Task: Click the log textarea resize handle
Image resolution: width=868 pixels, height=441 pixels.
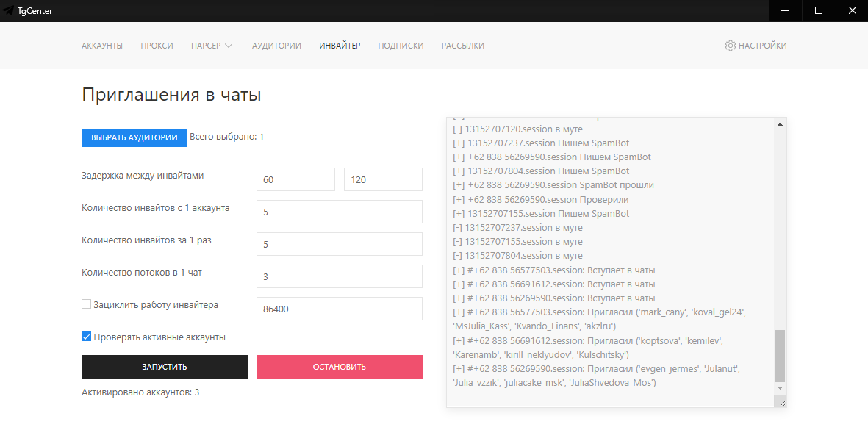Action: [x=782, y=403]
